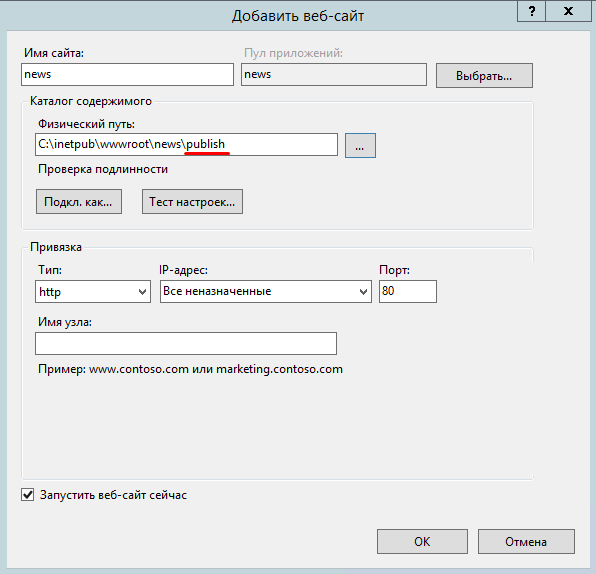Open the Тип protocol dropdown
Screen dimensions: 596x574
click(x=93, y=292)
